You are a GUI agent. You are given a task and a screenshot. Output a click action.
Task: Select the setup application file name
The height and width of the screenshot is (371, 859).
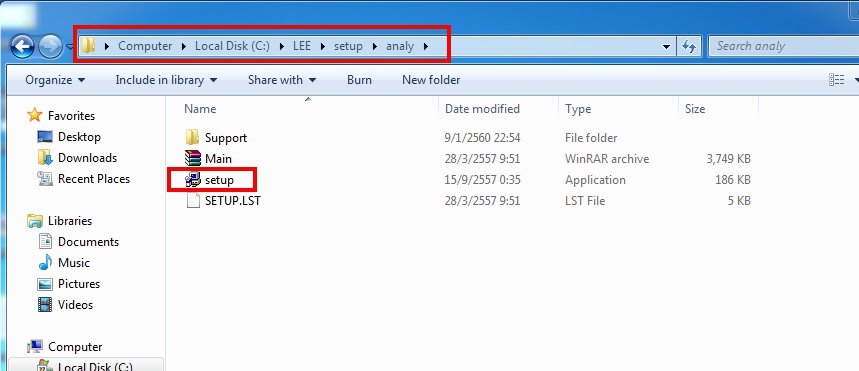[x=219, y=180]
